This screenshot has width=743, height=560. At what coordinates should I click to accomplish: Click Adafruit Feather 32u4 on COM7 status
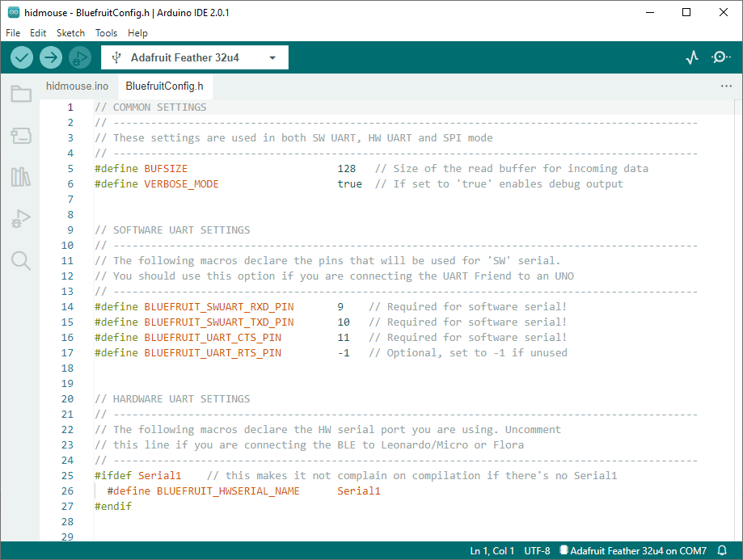click(634, 551)
